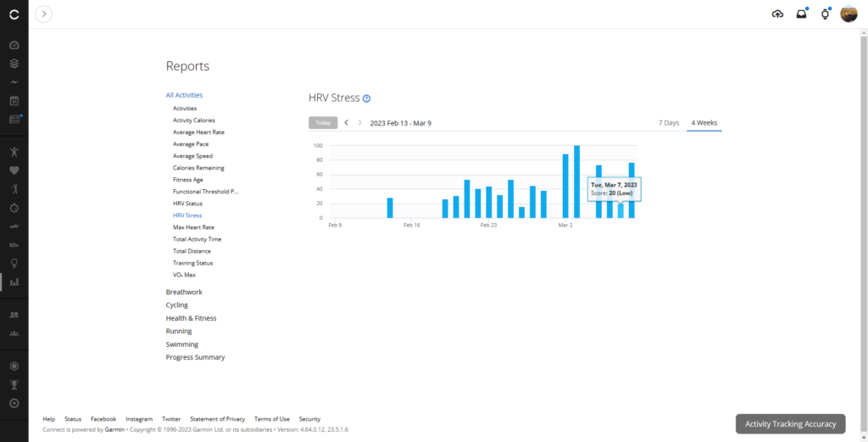Image resolution: width=868 pixels, height=442 pixels.
Task: Open the VO₂ Max report
Action: tap(184, 275)
